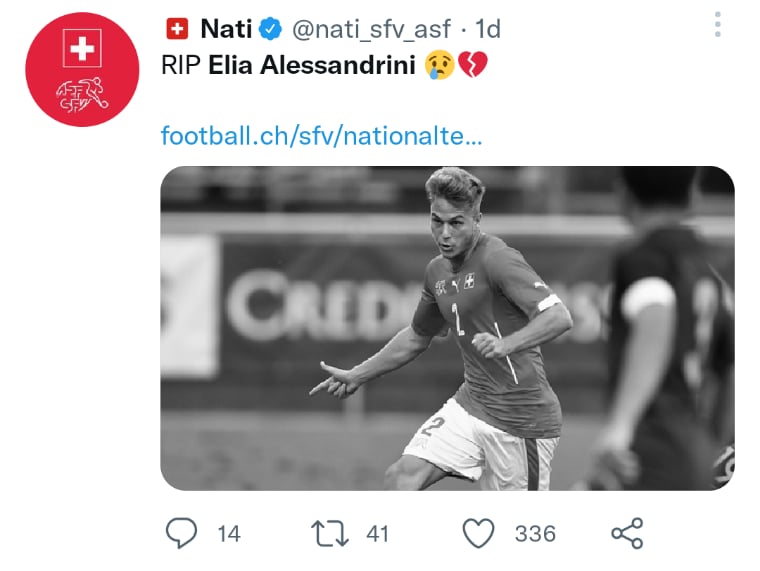
Task: Open the black-and-white player photo
Action: point(447,328)
